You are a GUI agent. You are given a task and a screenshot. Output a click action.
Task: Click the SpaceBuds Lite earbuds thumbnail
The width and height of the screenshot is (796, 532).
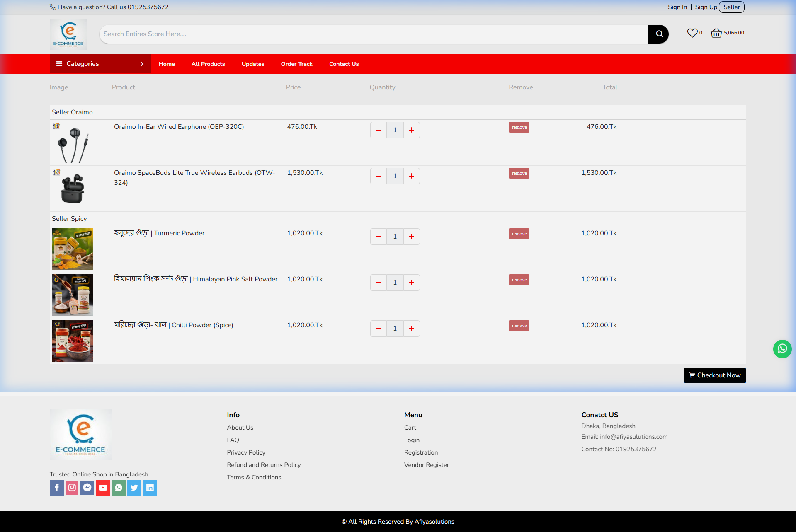[x=72, y=188]
